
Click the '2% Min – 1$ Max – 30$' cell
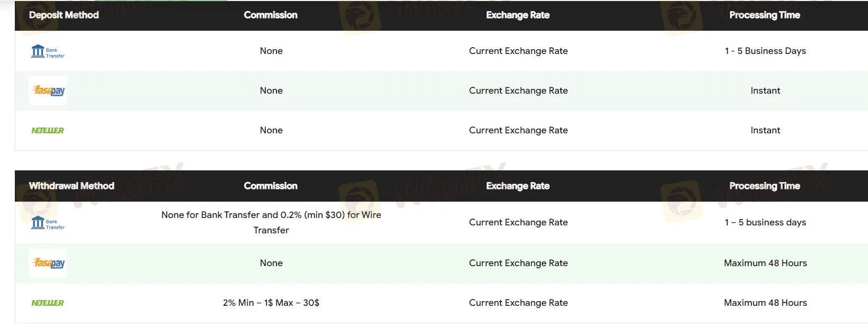point(271,303)
